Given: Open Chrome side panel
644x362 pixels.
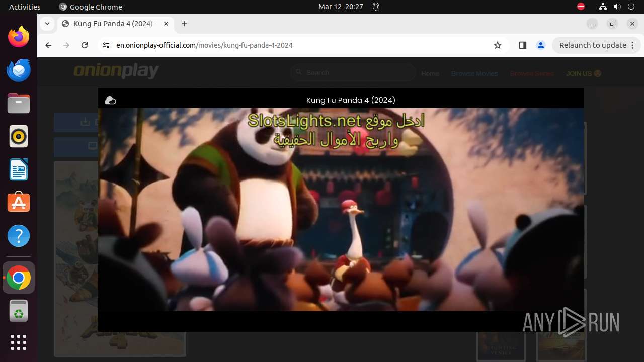Looking at the screenshot, I should click(522, 45).
